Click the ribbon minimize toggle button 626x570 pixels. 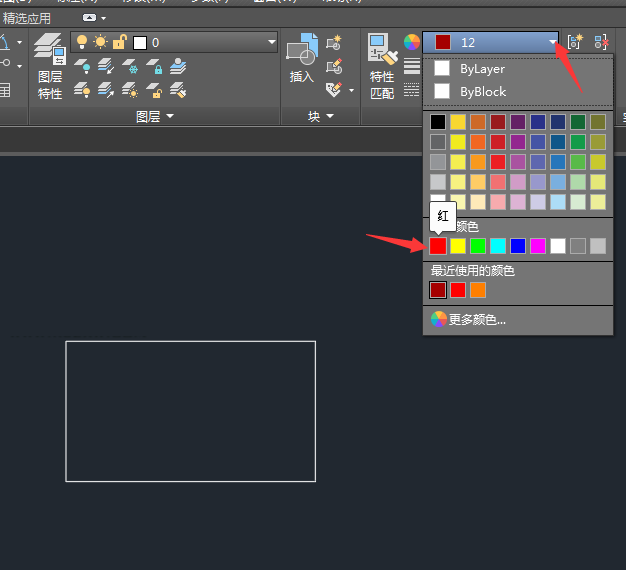coord(89,18)
